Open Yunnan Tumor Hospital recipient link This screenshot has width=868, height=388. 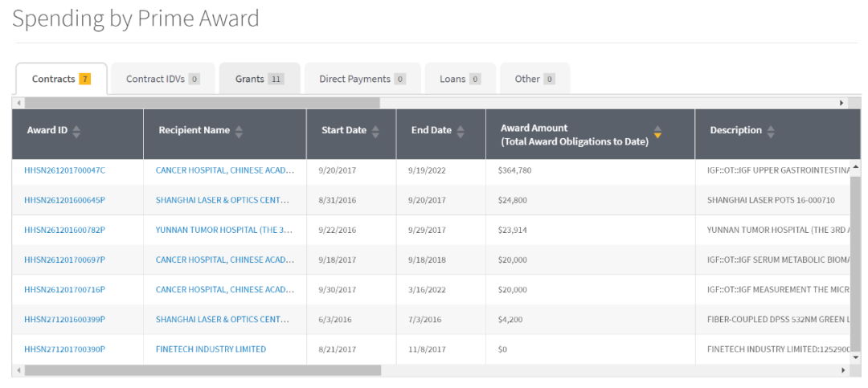tap(224, 230)
